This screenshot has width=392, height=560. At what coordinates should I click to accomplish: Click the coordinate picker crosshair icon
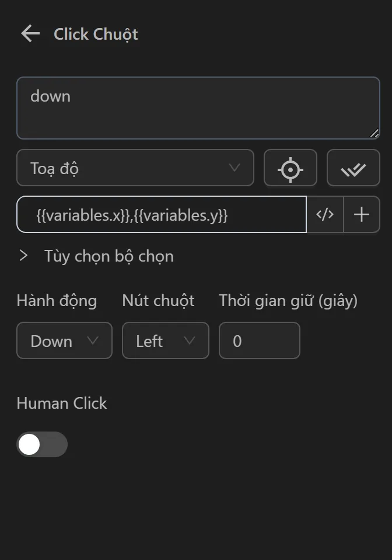[290, 168]
